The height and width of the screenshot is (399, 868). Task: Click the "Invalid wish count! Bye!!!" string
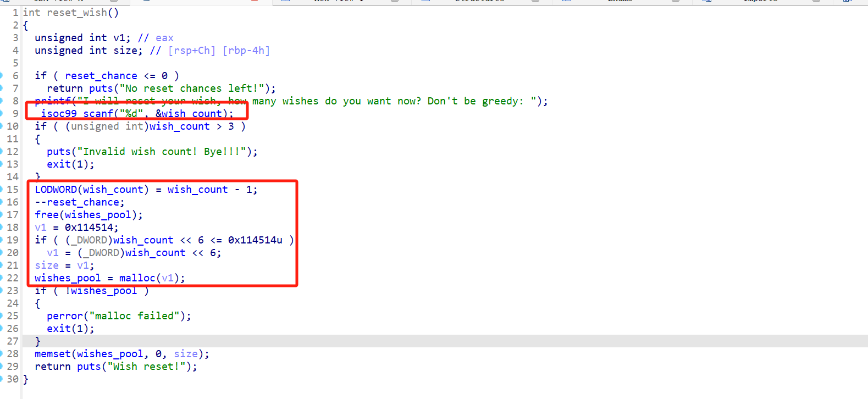point(162,152)
